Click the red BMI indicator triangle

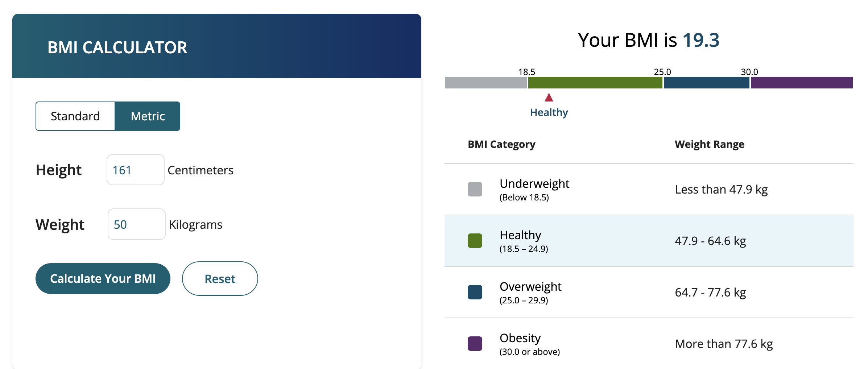coord(549,97)
